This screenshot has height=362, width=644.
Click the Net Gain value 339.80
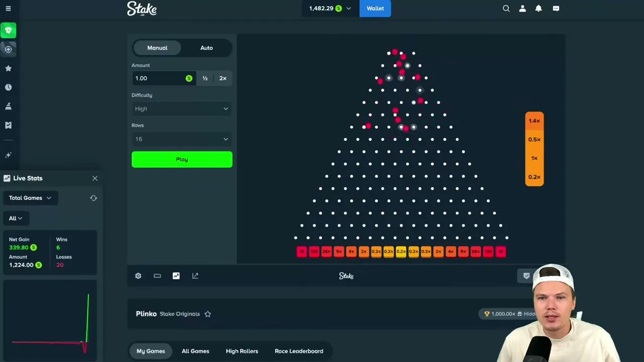(x=19, y=248)
